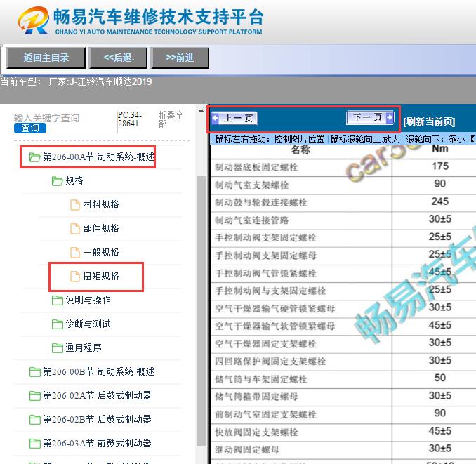Select 空气干燥器固定支架螺栓 row name
The width and height of the screenshot is (476, 464).
[x=265, y=344]
